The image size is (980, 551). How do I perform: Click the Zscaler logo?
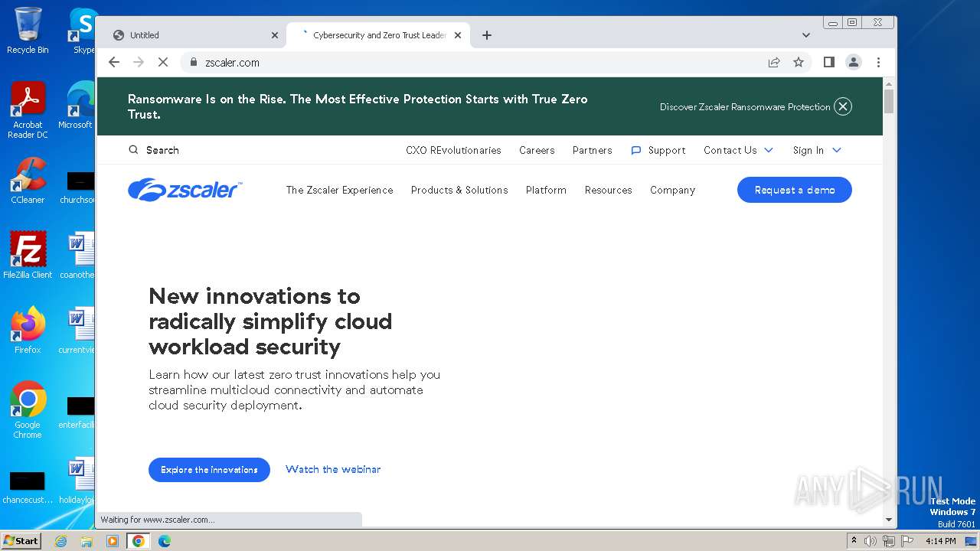pos(185,190)
